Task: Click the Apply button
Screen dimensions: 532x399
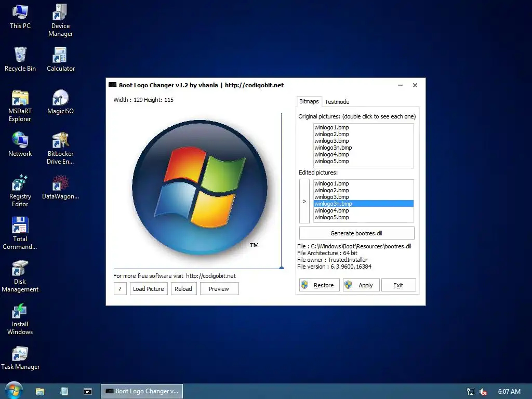Action: point(361,285)
